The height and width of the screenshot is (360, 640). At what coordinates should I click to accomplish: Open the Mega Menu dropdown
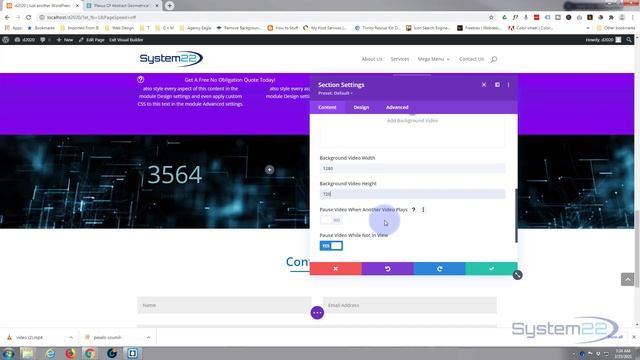coord(433,59)
